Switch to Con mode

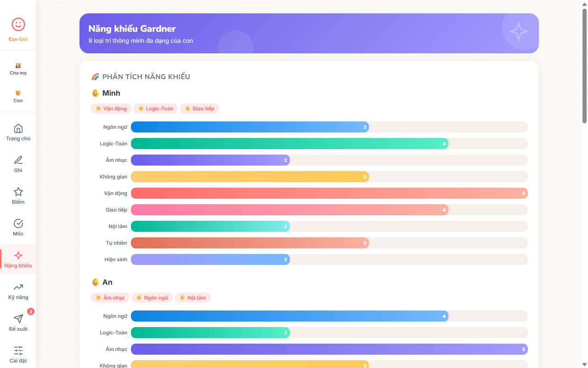18,96
